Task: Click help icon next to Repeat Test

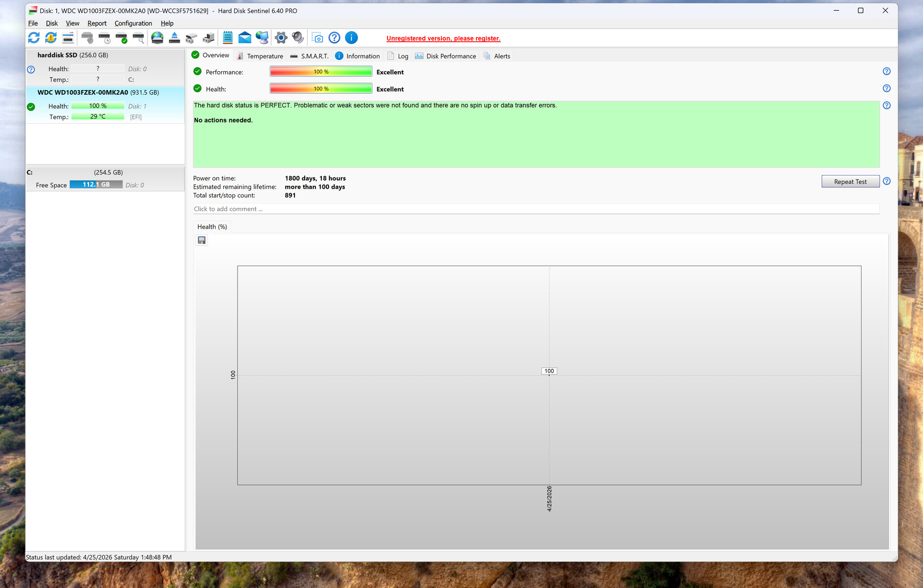Action: point(887,181)
